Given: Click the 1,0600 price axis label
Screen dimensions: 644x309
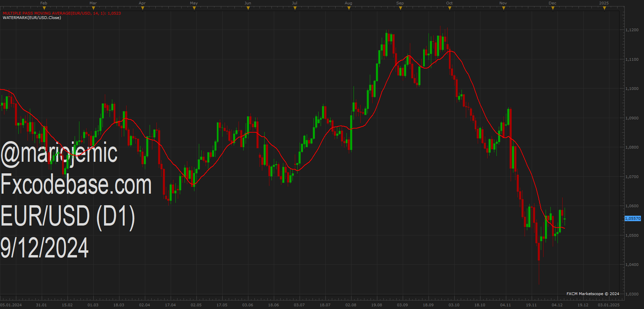Looking at the screenshot, I should point(632,206).
